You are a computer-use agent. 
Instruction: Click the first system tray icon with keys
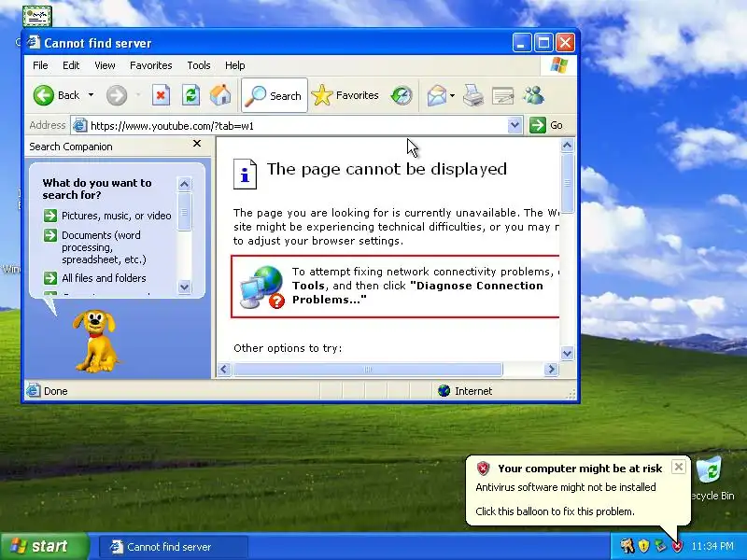click(627, 546)
